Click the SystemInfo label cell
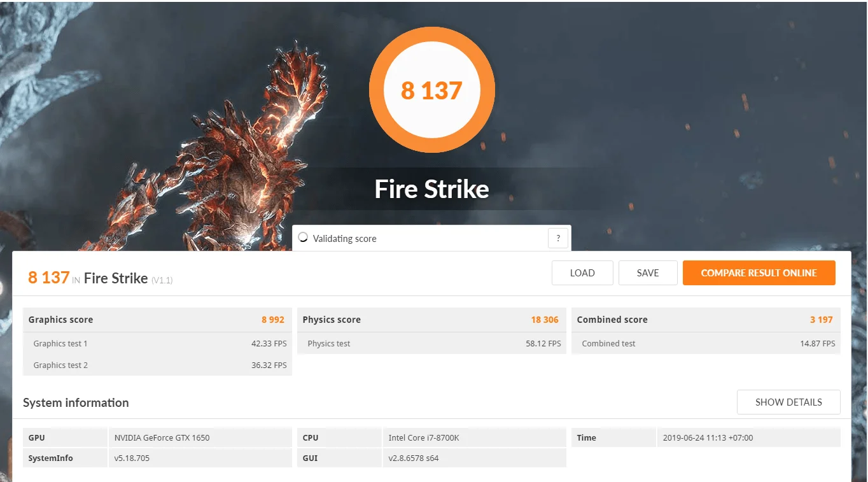The height and width of the screenshot is (482, 868). tap(66, 458)
